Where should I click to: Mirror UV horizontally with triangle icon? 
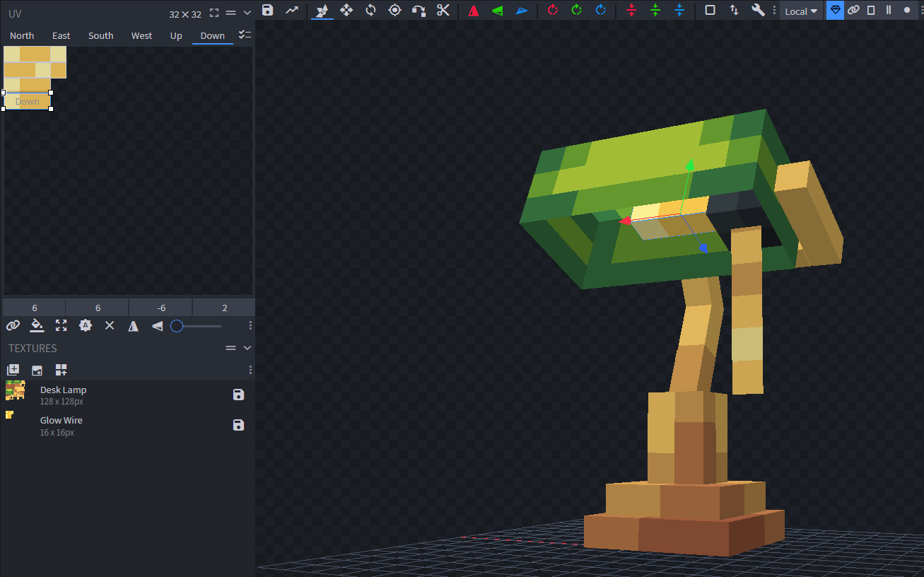[134, 325]
